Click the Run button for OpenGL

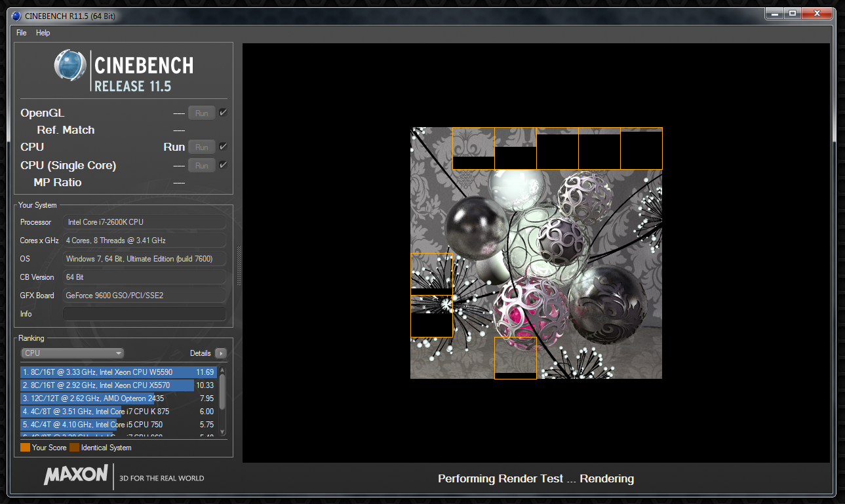(x=202, y=113)
